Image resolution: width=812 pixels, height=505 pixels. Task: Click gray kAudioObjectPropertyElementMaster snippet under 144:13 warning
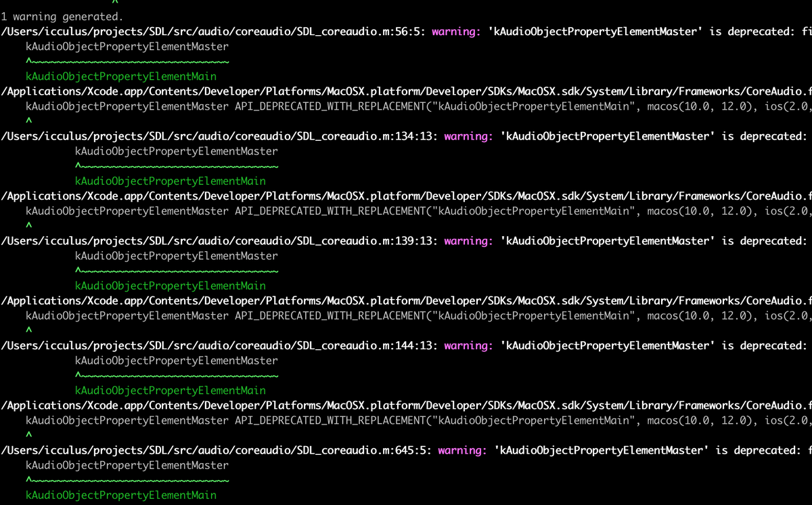[x=177, y=360]
